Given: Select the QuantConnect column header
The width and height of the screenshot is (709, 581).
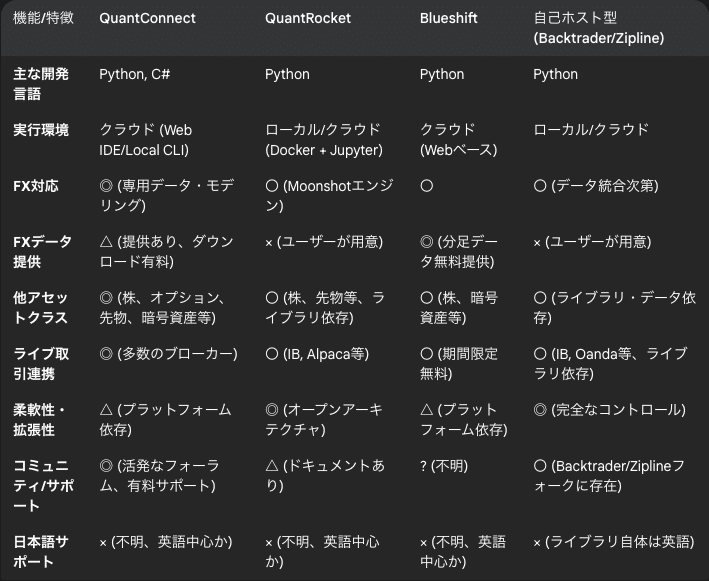Looking at the screenshot, I should coord(147,18).
